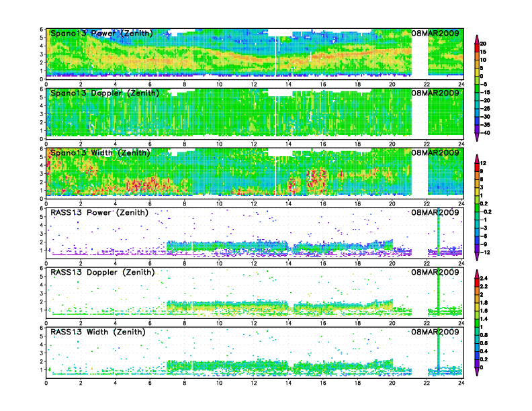532x411 pixels.
Task: Click the -0.2 label on middle color bar
Action: tap(486, 212)
